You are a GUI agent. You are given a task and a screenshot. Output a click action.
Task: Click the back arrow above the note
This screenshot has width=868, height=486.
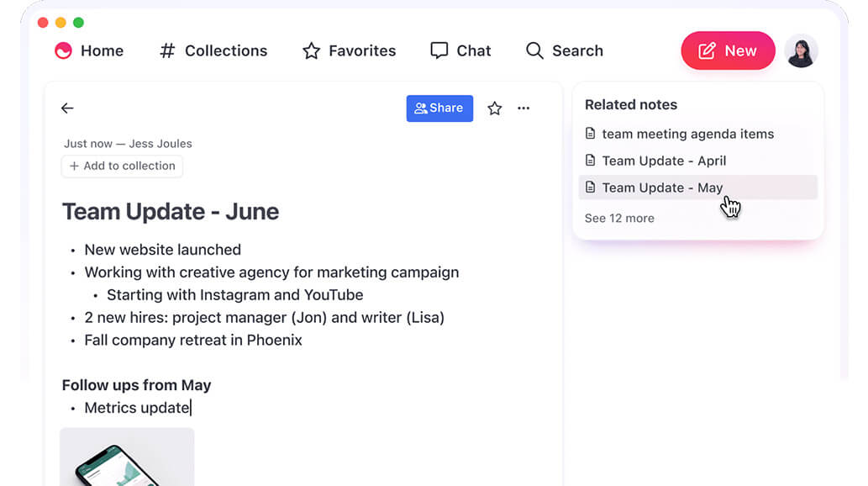click(67, 108)
